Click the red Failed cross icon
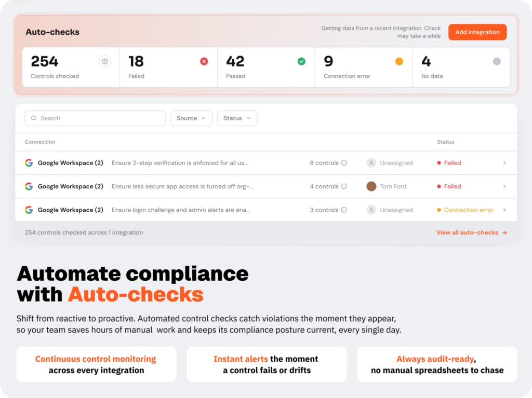Image resolution: width=532 pixels, height=398 pixels. click(x=204, y=61)
